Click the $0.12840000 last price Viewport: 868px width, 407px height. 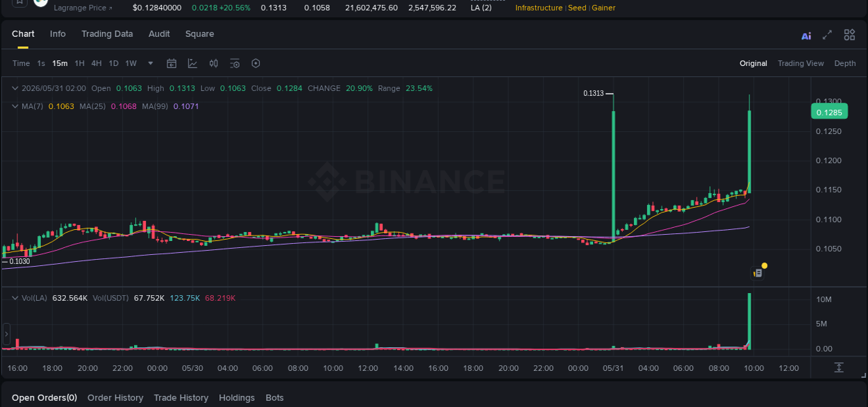tap(157, 8)
